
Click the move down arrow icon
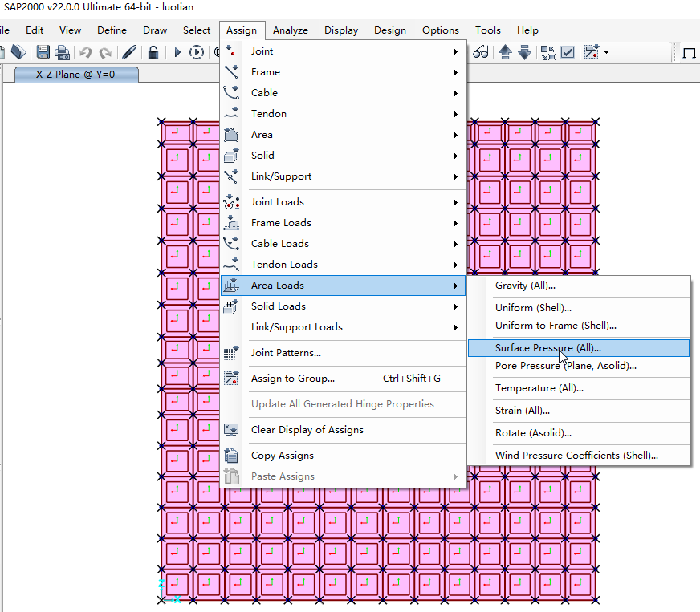(524, 52)
